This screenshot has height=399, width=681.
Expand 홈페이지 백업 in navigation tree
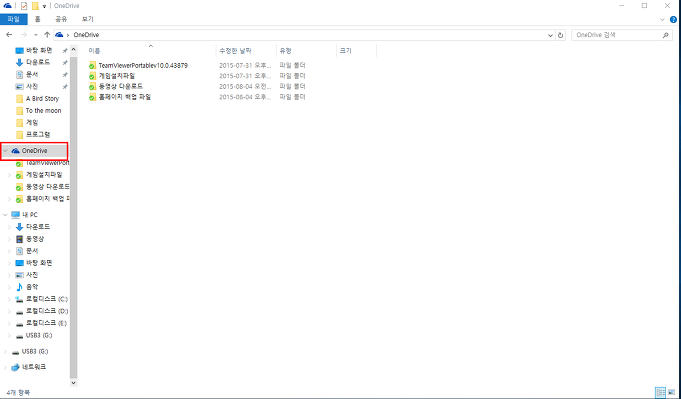pos(9,199)
